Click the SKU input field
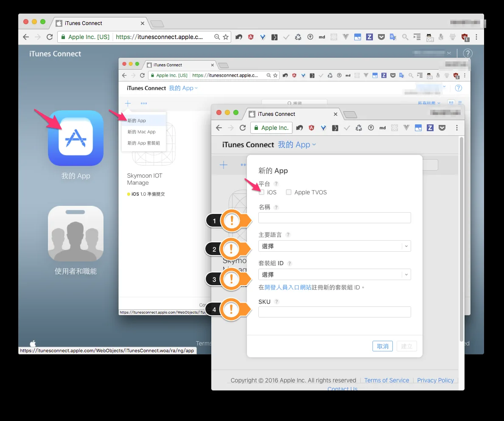504x421 pixels. click(335, 312)
